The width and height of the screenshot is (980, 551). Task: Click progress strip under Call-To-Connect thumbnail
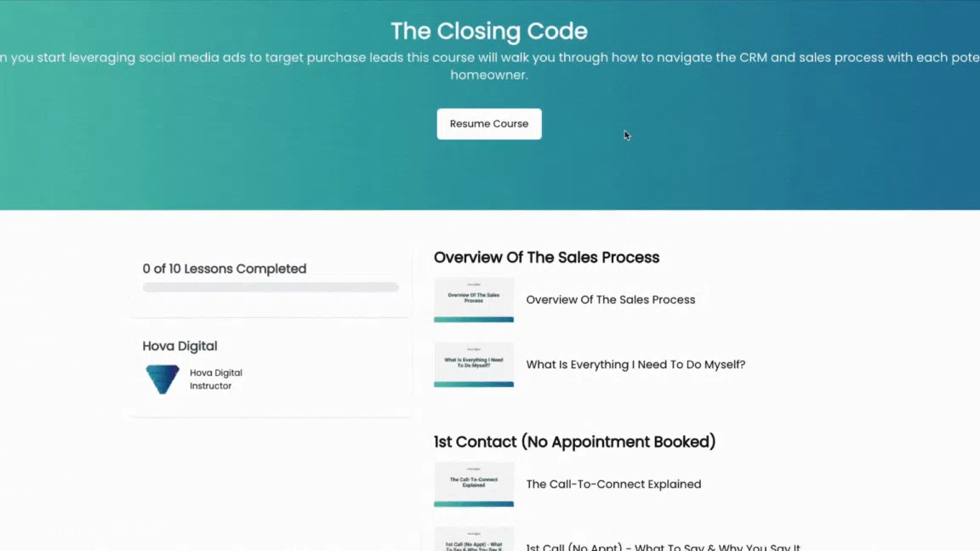tap(474, 504)
